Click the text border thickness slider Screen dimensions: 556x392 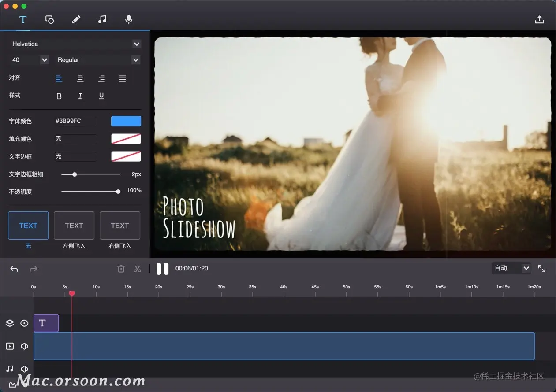click(91, 174)
